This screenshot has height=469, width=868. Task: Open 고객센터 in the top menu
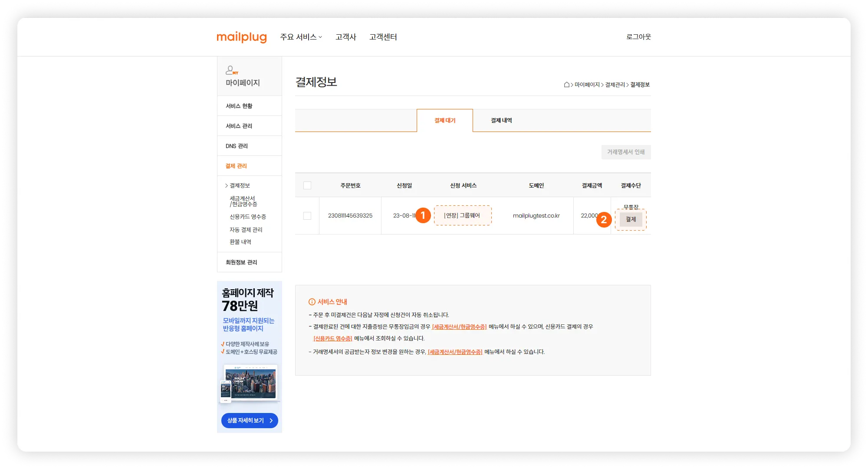pos(383,37)
